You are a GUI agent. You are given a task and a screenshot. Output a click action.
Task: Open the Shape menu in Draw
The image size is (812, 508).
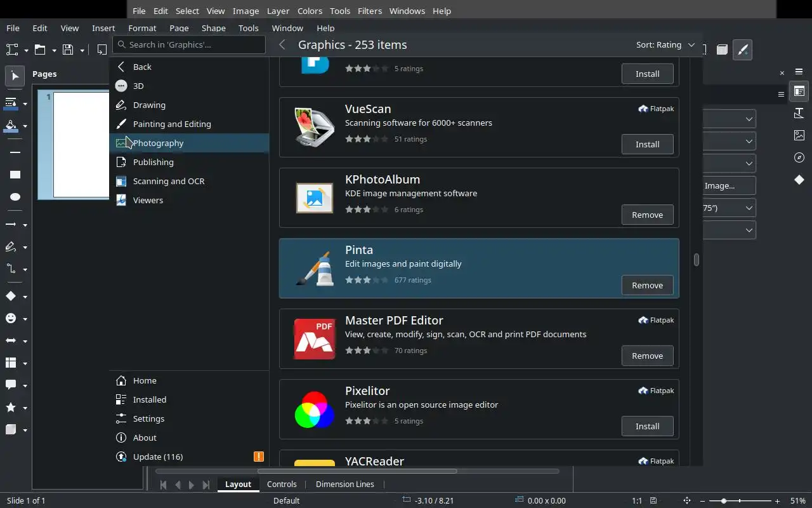[x=213, y=28]
